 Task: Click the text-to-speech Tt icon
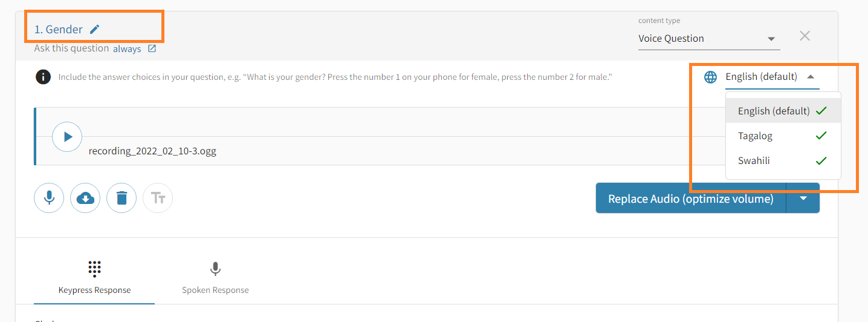158,198
